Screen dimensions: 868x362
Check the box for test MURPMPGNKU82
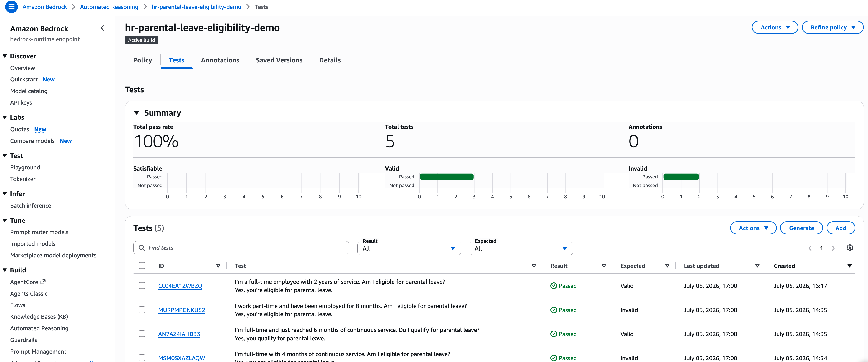click(142, 309)
